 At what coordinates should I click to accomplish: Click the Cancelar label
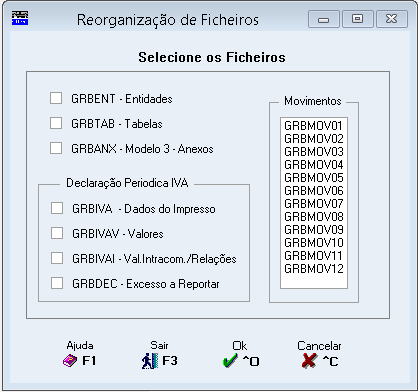[319, 346]
